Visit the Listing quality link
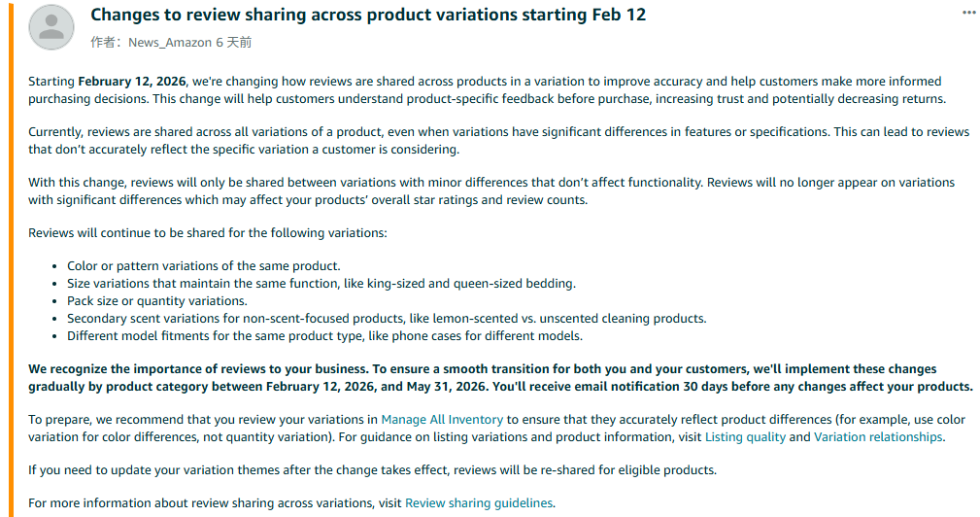Image resolution: width=980 pixels, height=517 pixels. [745, 437]
